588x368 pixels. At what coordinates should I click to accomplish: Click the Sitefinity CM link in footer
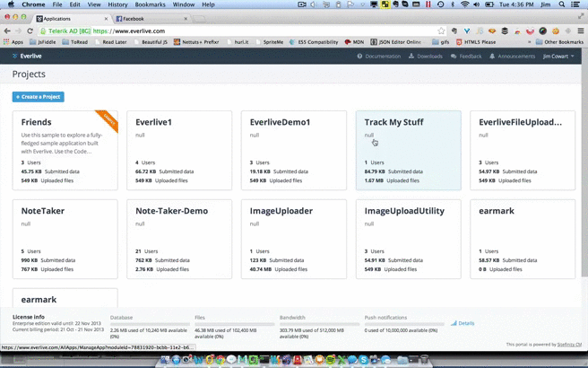point(569,345)
